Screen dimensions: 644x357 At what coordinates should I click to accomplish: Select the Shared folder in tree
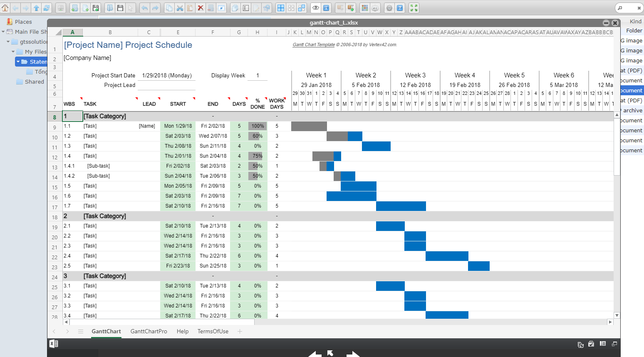click(x=34, y=82)
